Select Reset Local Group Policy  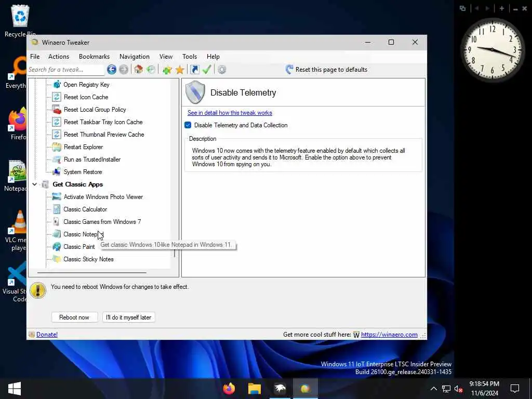point(95,110)
